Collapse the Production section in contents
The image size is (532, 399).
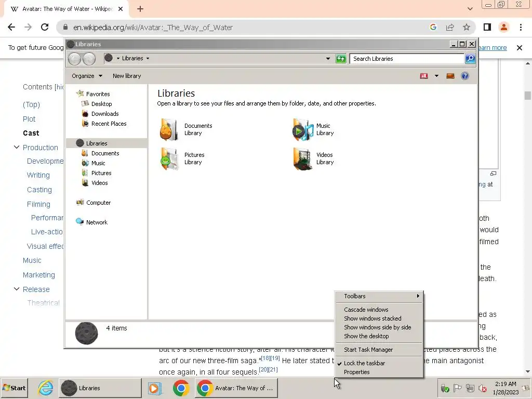pyautogui.click(x=16, y=147)
